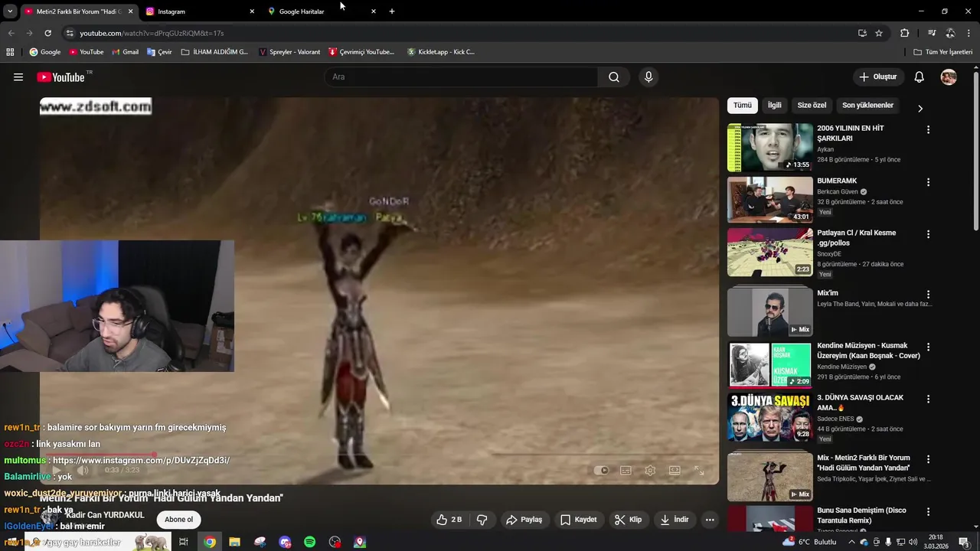Install app icon in address bar

[862, 33]
